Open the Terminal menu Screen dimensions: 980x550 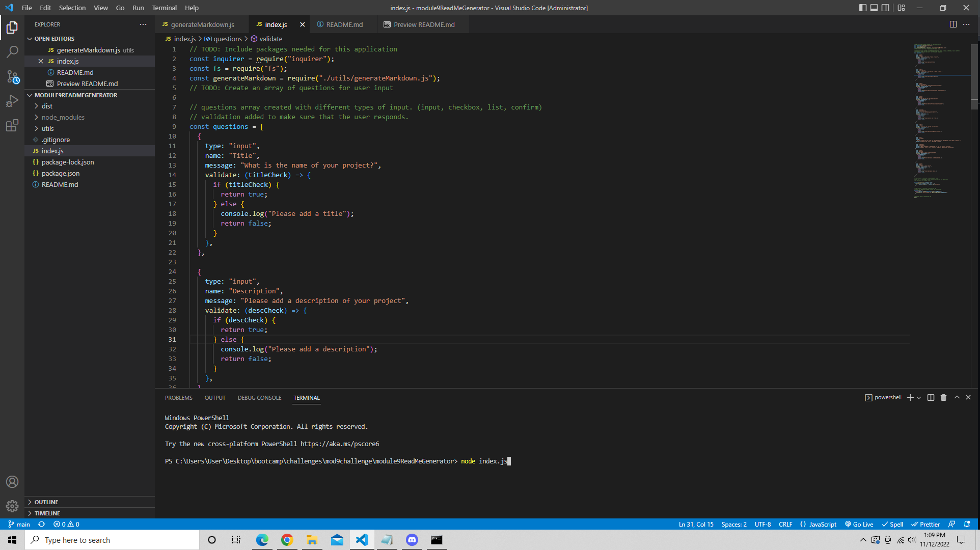[x=164, y=8]
